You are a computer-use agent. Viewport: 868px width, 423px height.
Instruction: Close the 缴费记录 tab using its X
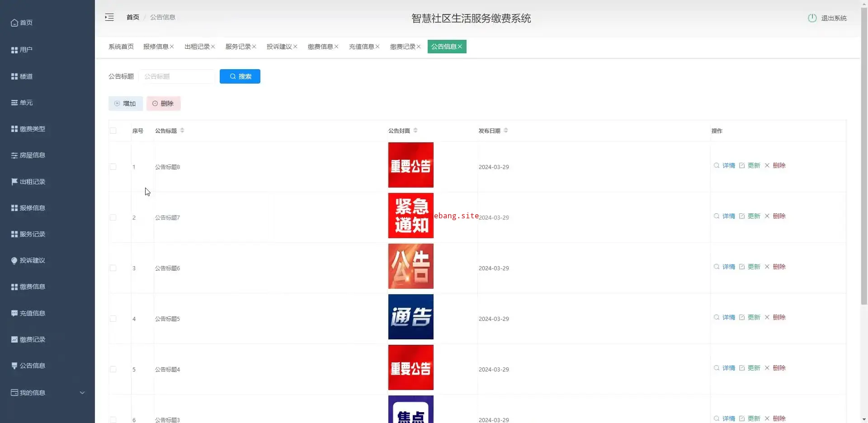(419, 47)
